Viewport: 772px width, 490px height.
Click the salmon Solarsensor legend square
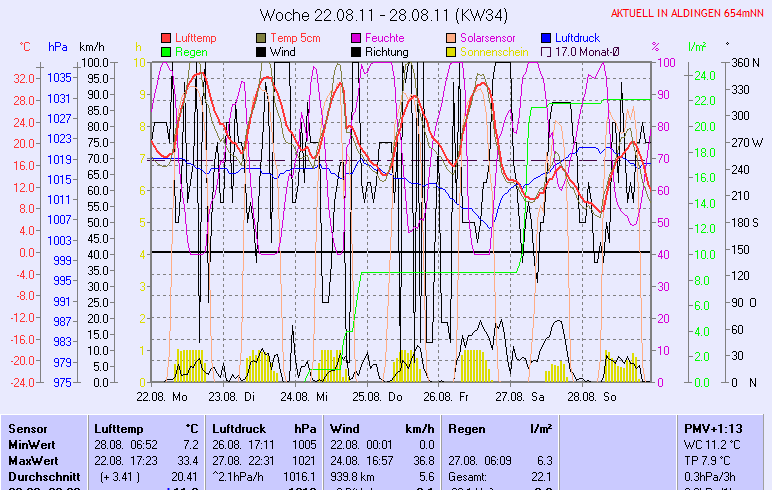pyautogui.click(x=452, y=37)
